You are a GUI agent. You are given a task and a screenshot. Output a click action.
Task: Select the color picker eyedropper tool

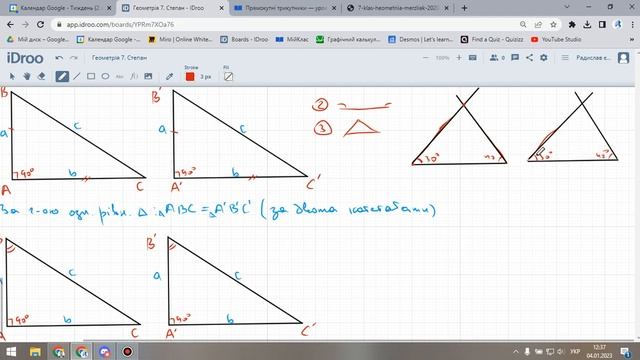(169, 76)
